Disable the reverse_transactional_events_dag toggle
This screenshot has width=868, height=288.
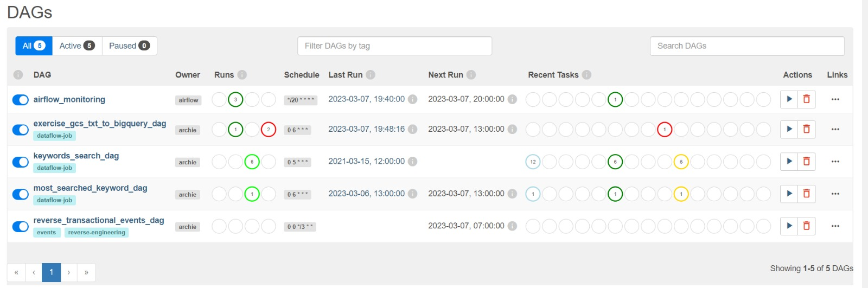(x=21, y=226)
